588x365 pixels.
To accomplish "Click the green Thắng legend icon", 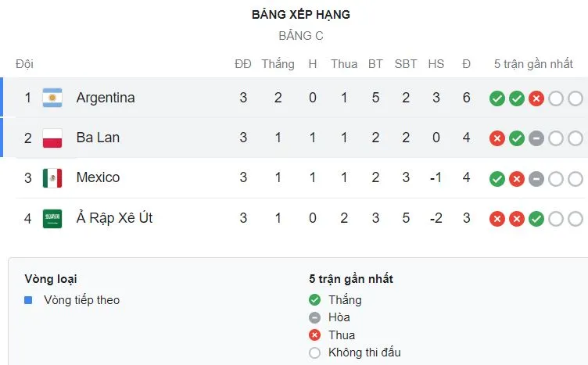I will point(315,300).
